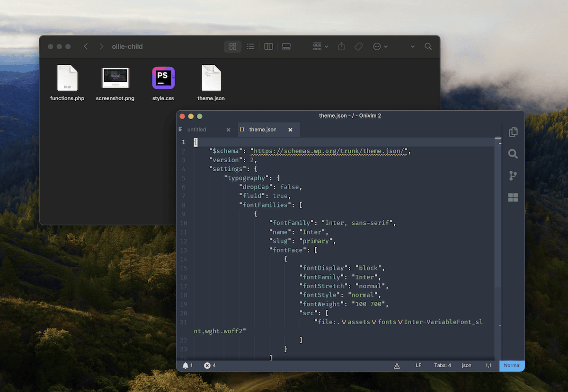
Task: Switch Finder to list view
Action: click(x=250, y=46)
